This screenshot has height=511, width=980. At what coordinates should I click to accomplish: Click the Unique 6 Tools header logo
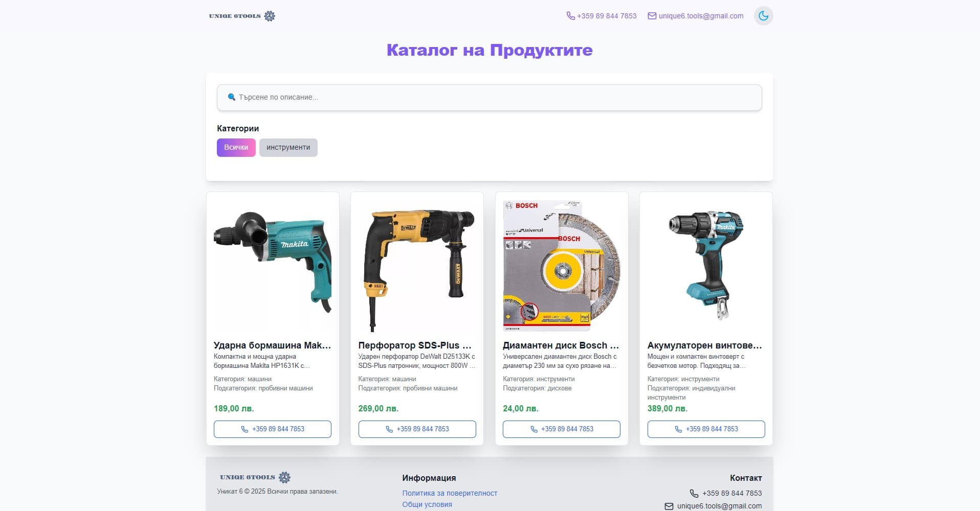[242, 16]
